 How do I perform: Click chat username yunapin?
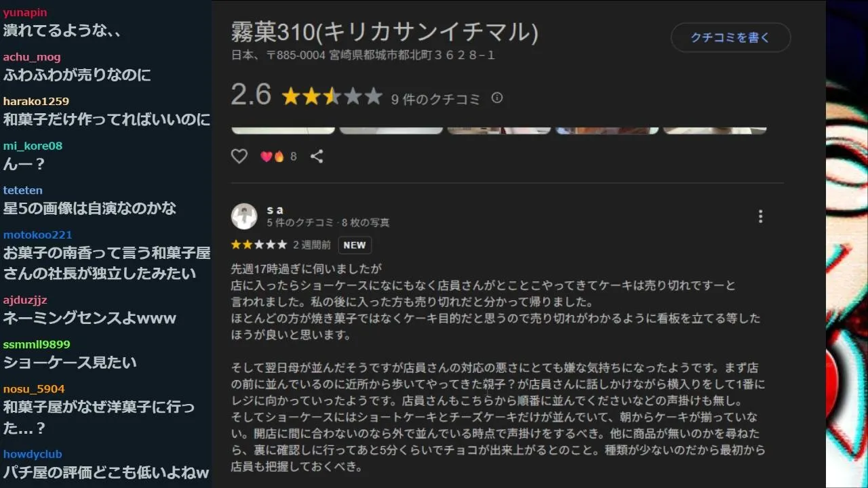tap(25, 13)
